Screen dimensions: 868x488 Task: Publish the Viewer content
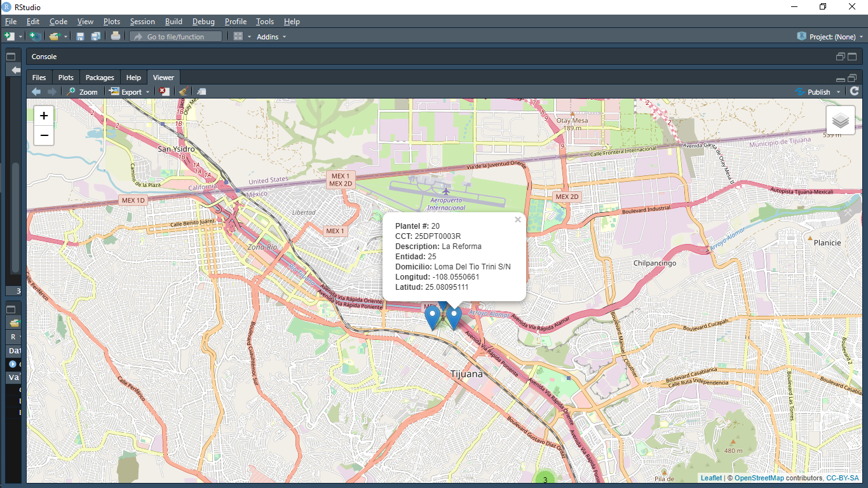(817, 91)
